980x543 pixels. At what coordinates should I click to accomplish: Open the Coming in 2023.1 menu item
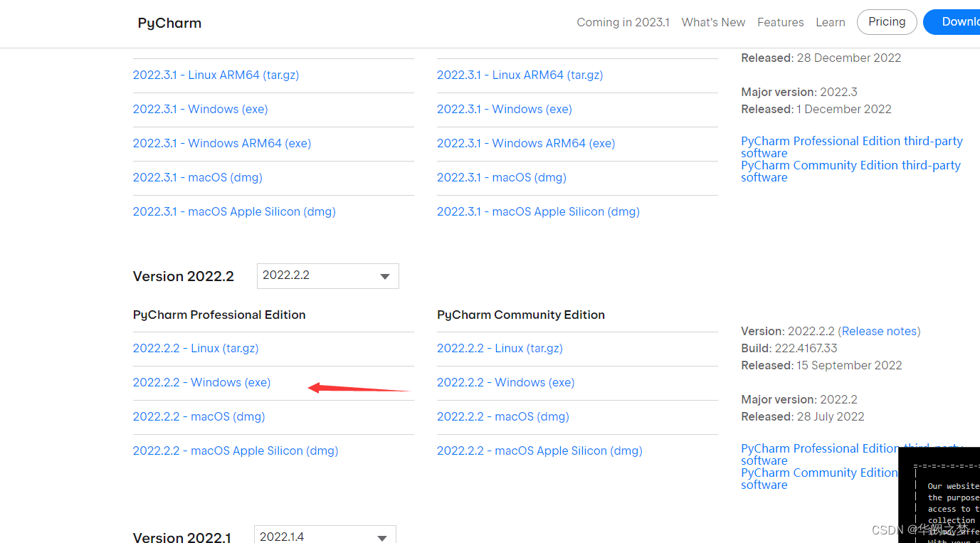[x=623, y=22]
